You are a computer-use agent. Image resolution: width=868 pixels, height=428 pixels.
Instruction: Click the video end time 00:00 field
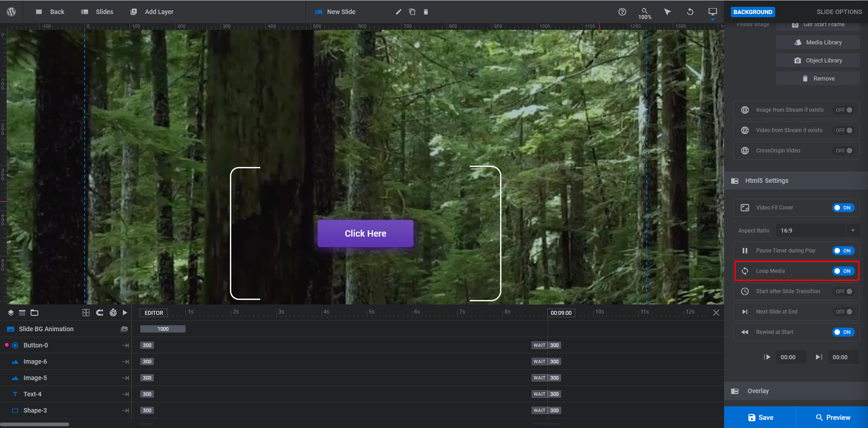(843, 357)
